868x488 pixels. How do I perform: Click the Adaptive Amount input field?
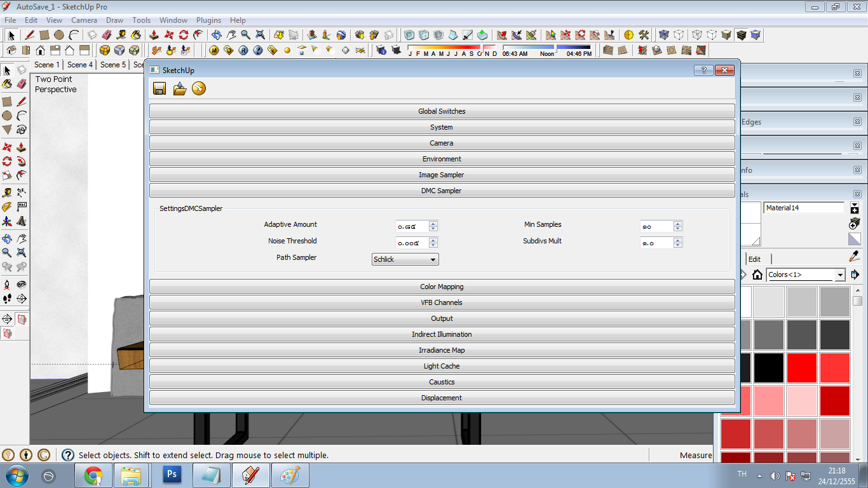(x=412, y=226)
